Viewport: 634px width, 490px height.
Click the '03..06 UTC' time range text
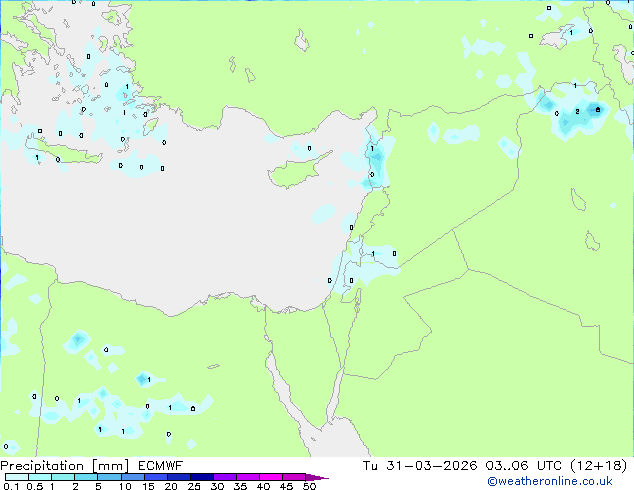coord(524,466)
